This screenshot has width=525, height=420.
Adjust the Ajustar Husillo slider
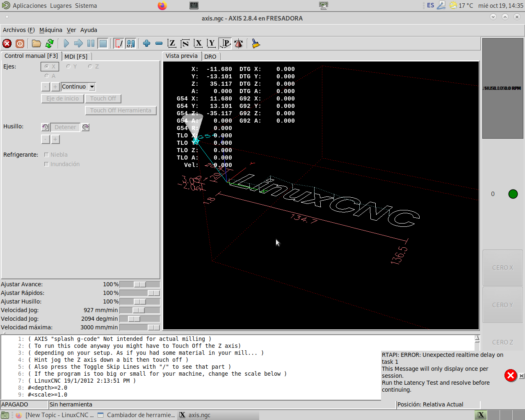[x=140, y=301]
